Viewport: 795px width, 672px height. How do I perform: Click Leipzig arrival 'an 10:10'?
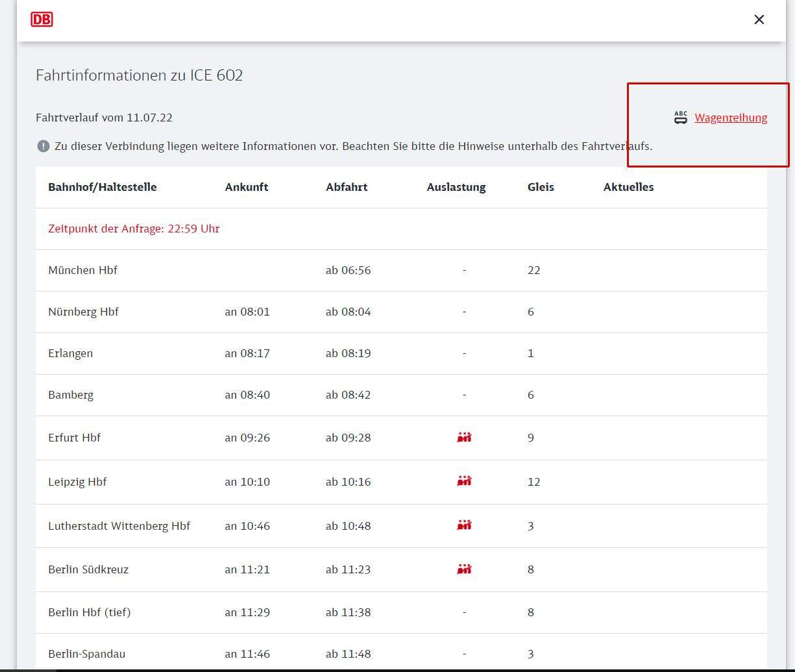click(x=247, y=482)
